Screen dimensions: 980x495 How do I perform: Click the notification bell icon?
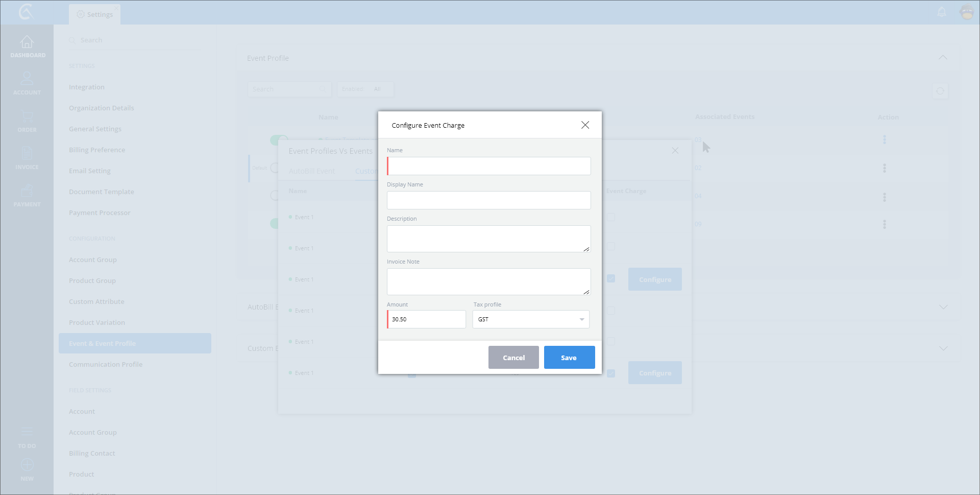pos(942,12)
